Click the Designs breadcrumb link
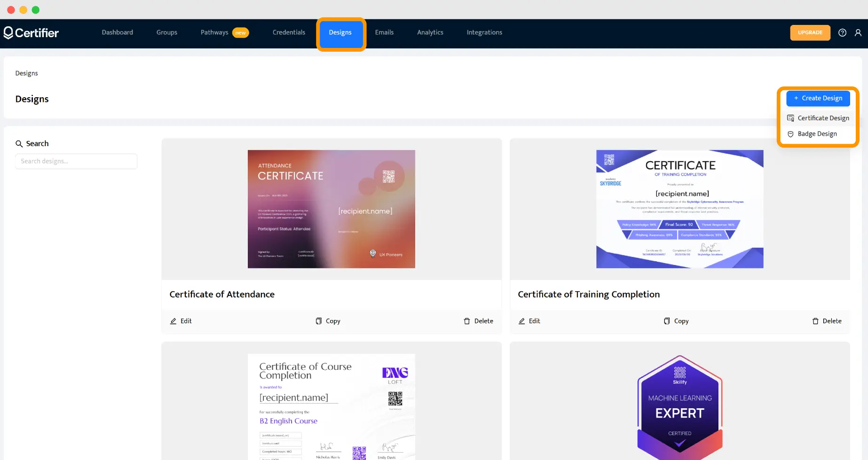 (x=26, y=73)
